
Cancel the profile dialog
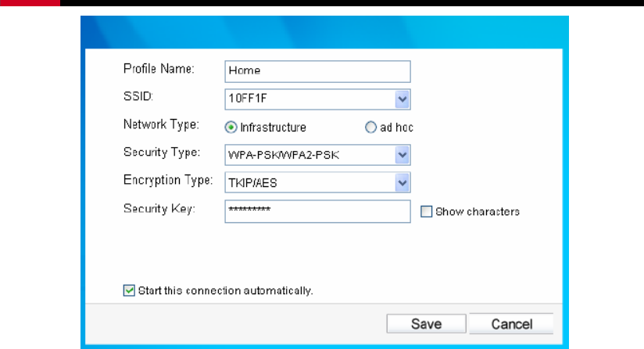point(512,324)
